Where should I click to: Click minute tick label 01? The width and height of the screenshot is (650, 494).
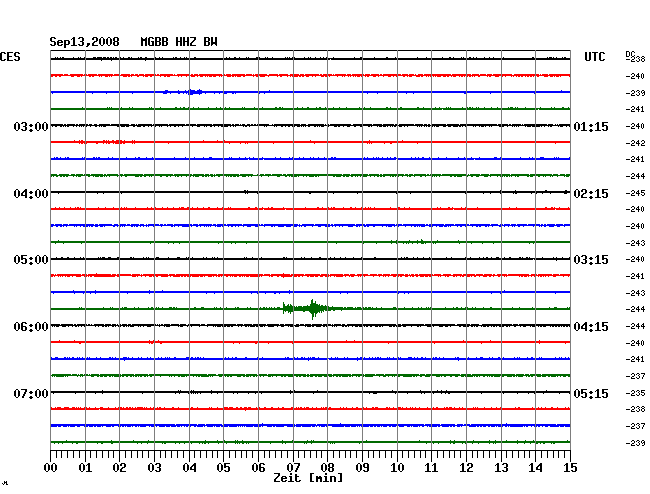pos(85,467)
